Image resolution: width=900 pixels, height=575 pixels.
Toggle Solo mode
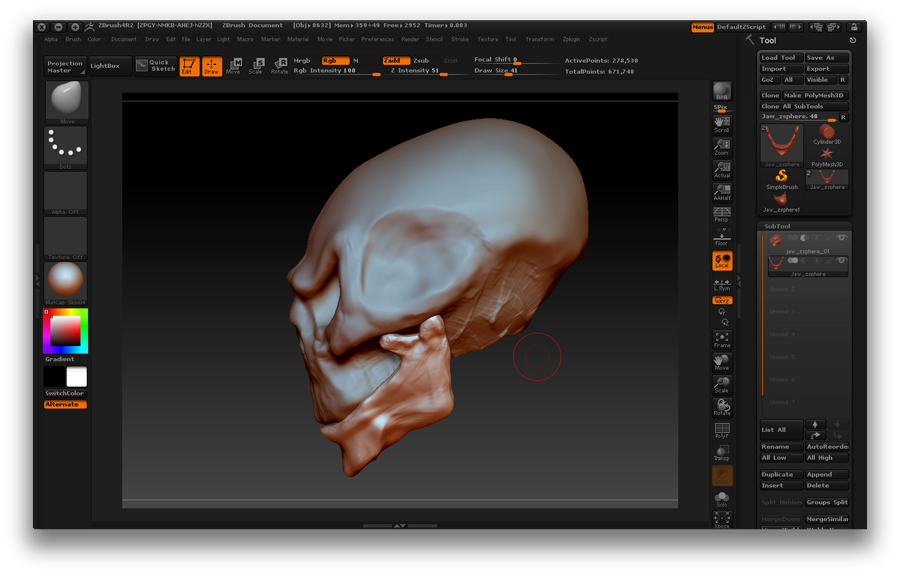click(x=721, y=499)
